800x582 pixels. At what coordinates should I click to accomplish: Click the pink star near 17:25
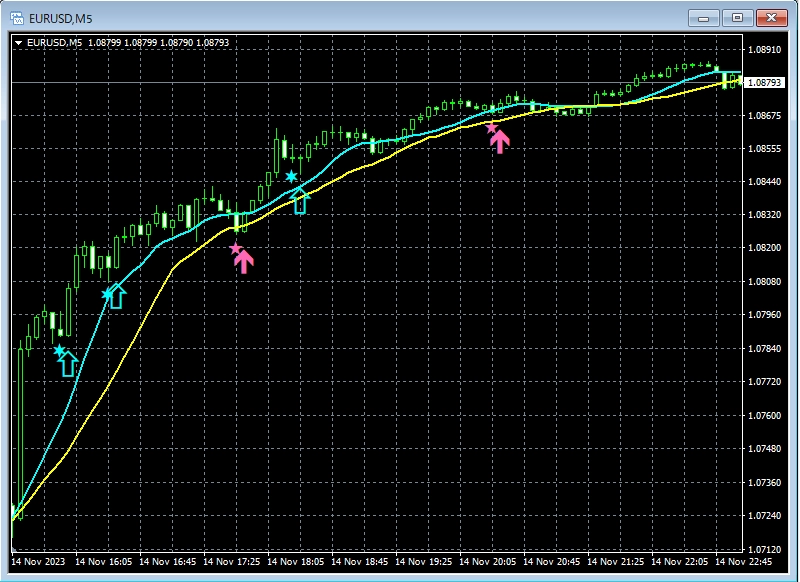pos(236,248)
